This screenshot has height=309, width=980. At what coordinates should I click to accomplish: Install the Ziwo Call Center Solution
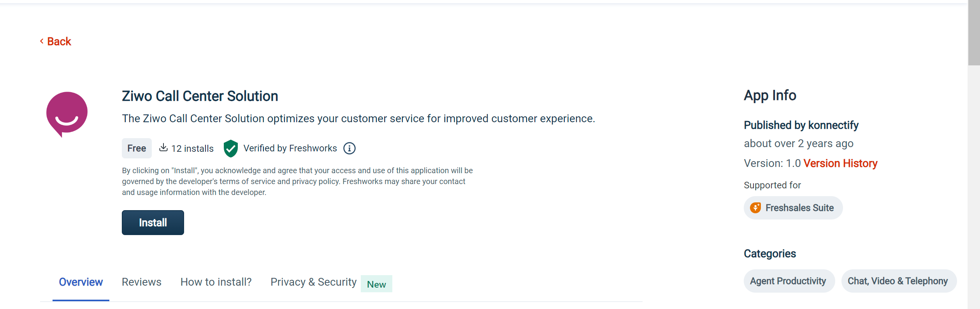[x=153, y=223]
